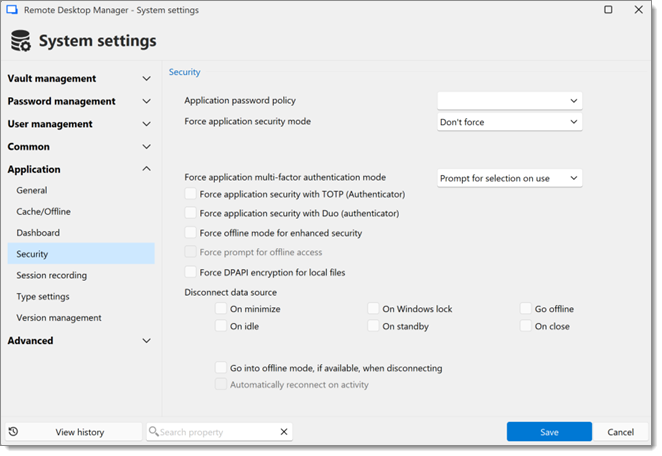
Task: Check Force prompt for offline access
Action: pos(190,252)
